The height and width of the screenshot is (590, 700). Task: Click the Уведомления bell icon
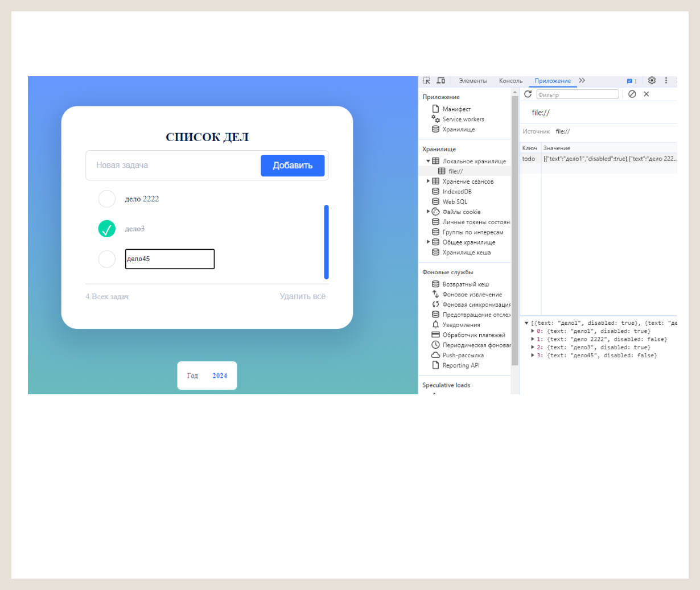click(435, 324)
